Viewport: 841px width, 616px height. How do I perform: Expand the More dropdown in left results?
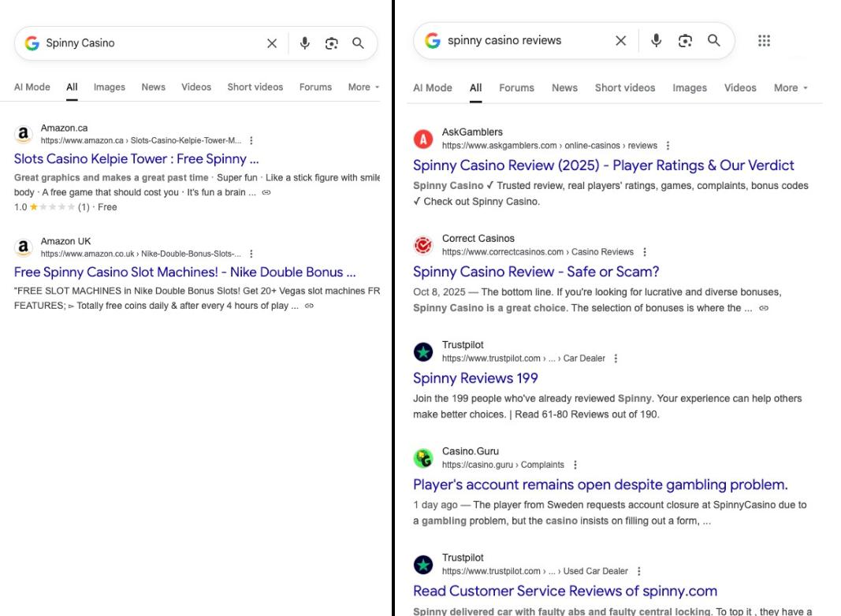(x=363, y=87)
